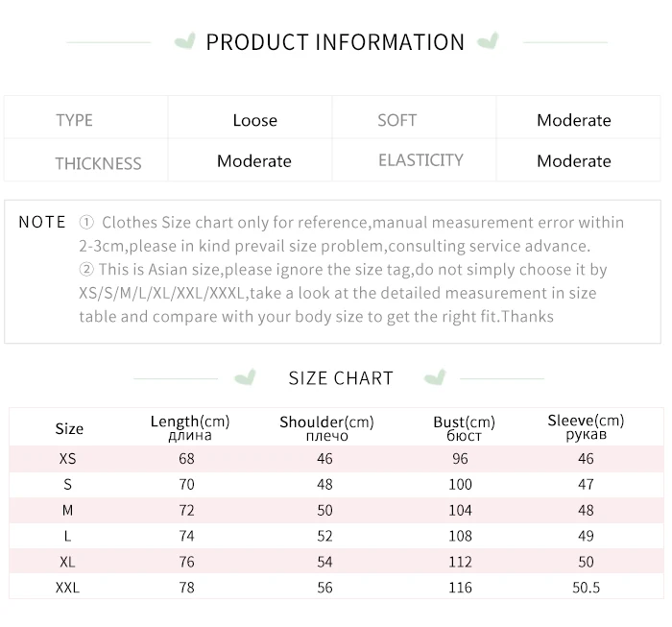This screenshot has height=627, width=672.
Task: Click the Bust(cm) column header
Action: pyautogui.click(x=464, y=427)
